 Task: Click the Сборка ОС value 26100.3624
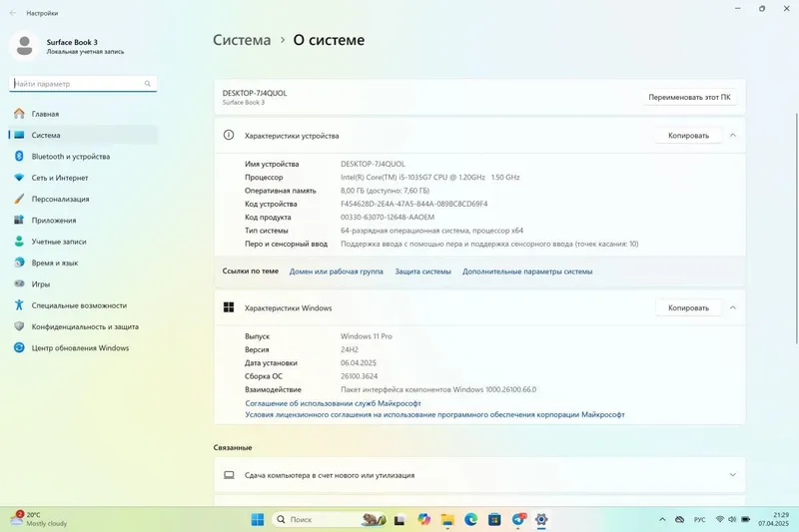click(x=359, y=376)
